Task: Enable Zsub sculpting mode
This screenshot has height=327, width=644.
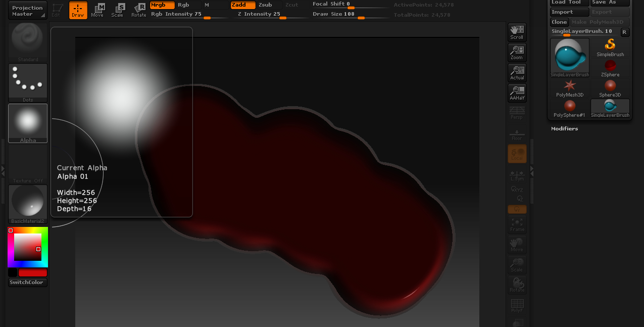Action: pyautogui.click(x=265, y=5)
